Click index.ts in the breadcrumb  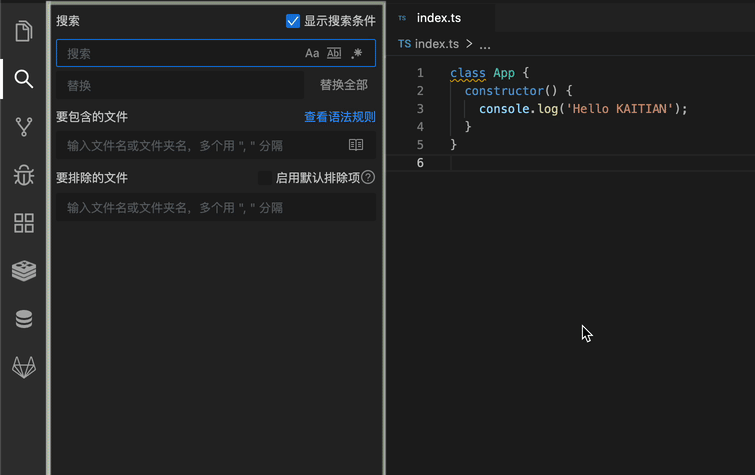pos(437,44)
